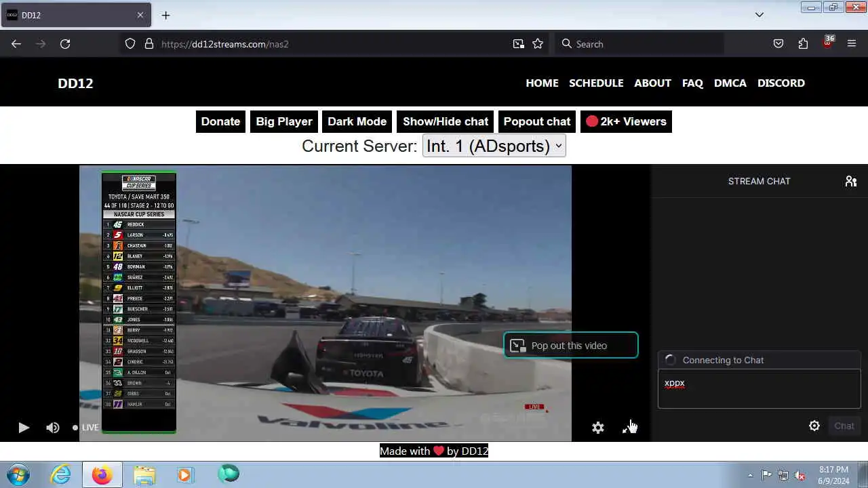Open uBlock extension icon with badge
The width and height of the screenshot is (868, 488).
point(827,43)
